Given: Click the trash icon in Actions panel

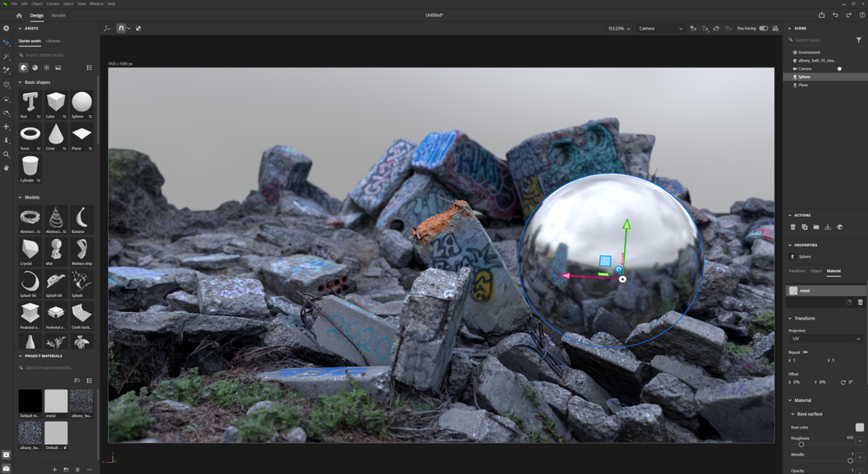Looking at the screenshot, I should [x=793, y=227].
